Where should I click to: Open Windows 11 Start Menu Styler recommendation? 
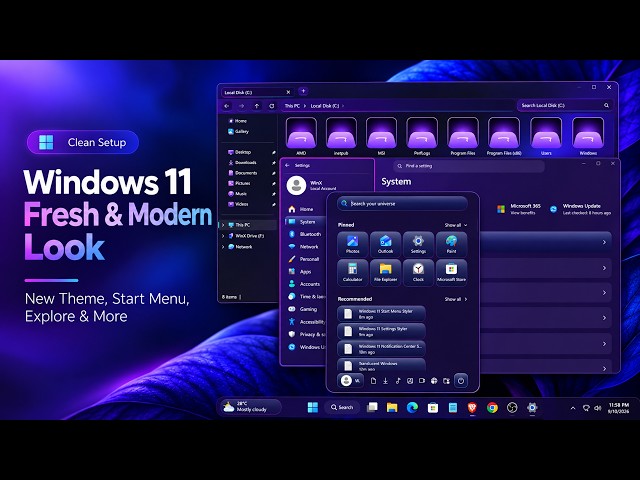pyautogui.click(x=381, y=314)
